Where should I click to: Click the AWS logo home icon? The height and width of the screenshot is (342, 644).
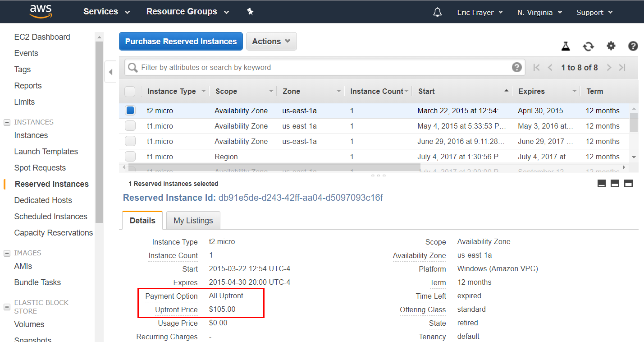tap(41, 11)
